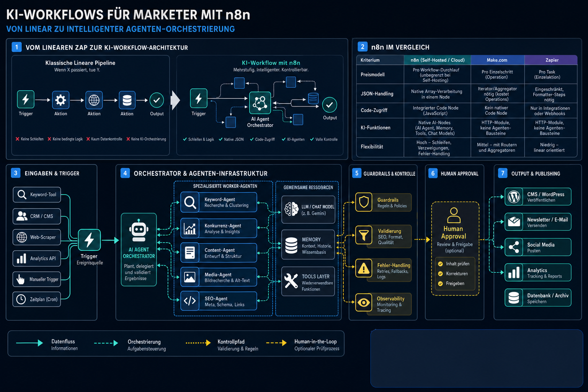Click the Human-in-the-Loop legend entry
The height and width of the screenshot is (392, 588).
303,345
